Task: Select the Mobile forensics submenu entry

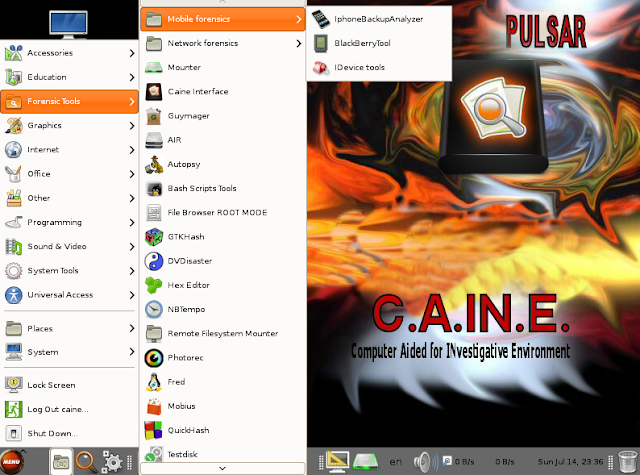Action: [x=222, y=19]
